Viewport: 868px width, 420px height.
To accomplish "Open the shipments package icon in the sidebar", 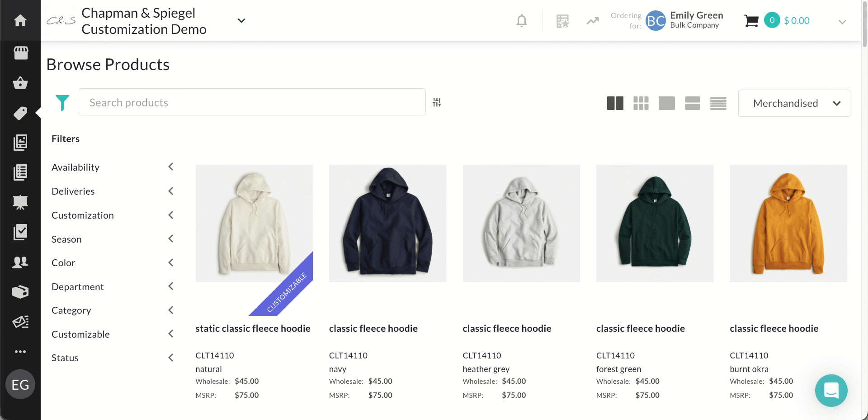I will [20, 292].
